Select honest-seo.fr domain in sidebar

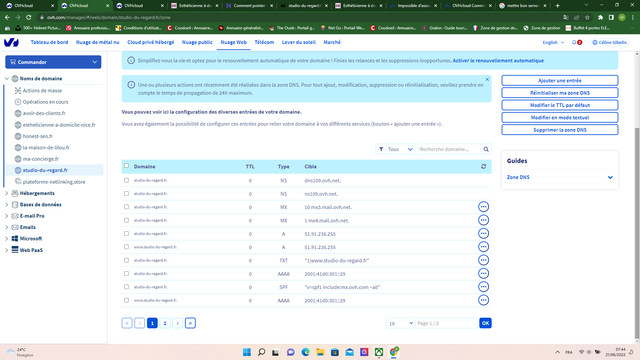pos(38,136)
